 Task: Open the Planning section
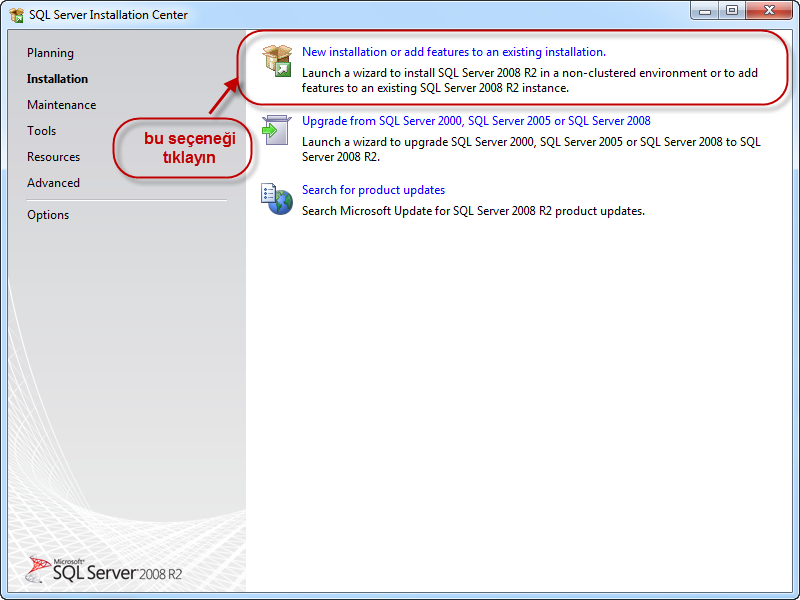pyautogui.click(x=50, y=53)
